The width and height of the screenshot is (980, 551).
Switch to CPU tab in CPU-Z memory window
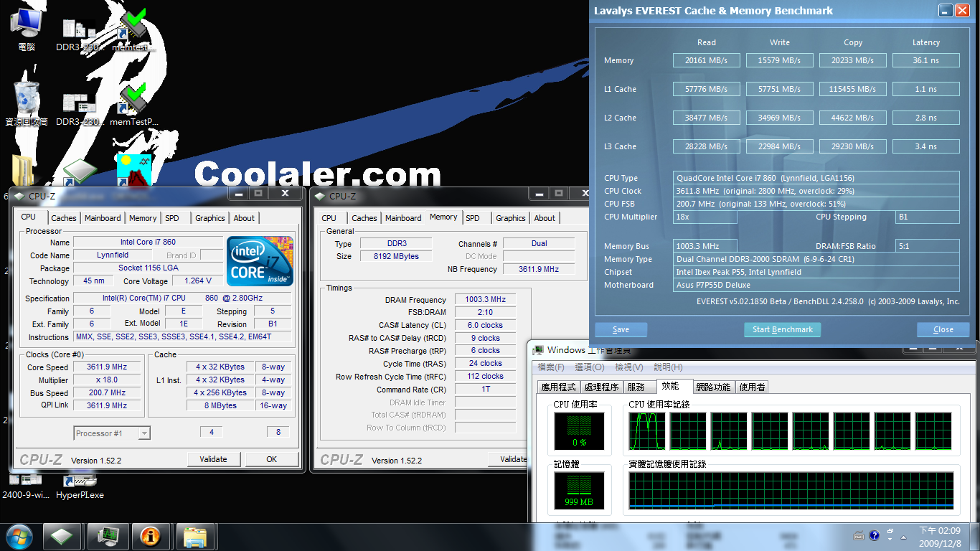tap(329, 218)
